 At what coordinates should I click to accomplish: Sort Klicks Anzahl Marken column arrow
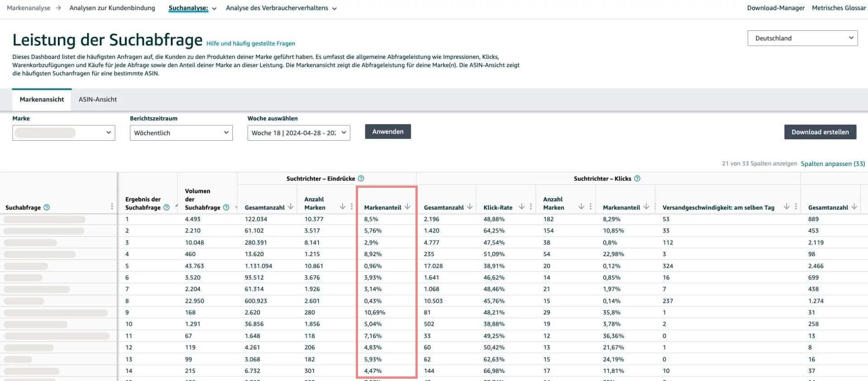pos(581,207)
